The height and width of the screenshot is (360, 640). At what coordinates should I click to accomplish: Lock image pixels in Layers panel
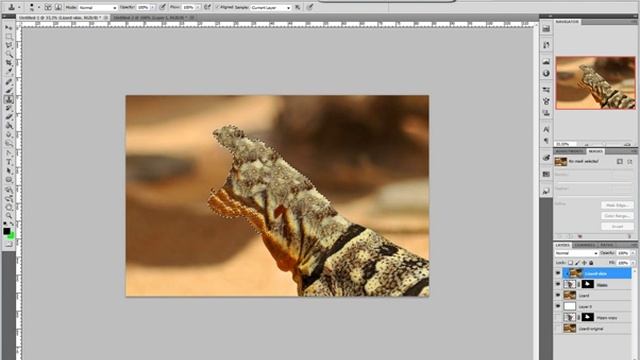coord(578,263)
